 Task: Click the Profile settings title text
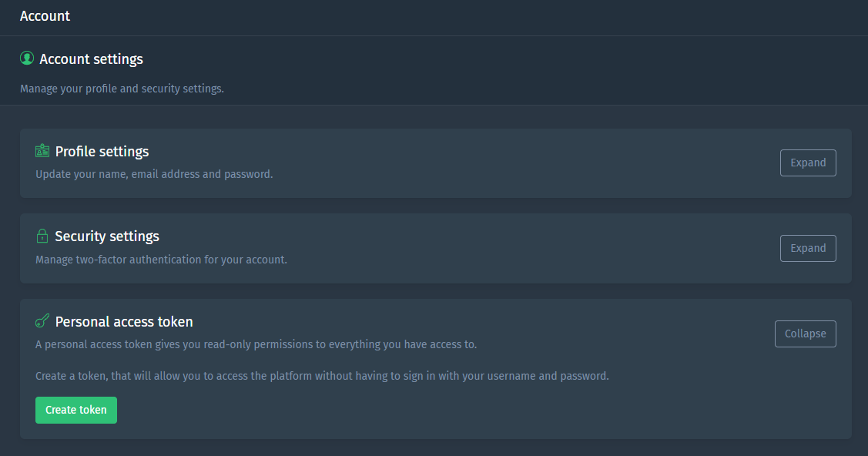[101, 151]
